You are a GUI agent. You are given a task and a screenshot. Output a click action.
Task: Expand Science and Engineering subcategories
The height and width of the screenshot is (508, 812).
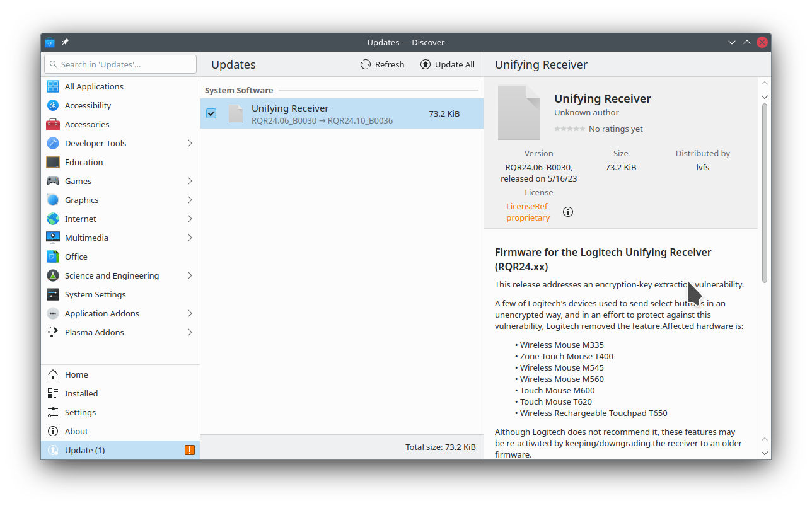(x=190, y=275)
